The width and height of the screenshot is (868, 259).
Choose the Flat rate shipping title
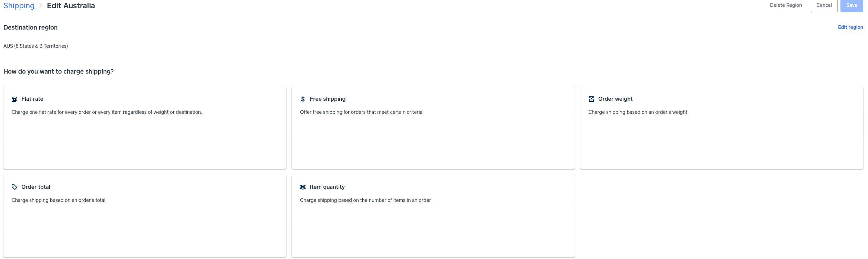click(x=32, y=99)
